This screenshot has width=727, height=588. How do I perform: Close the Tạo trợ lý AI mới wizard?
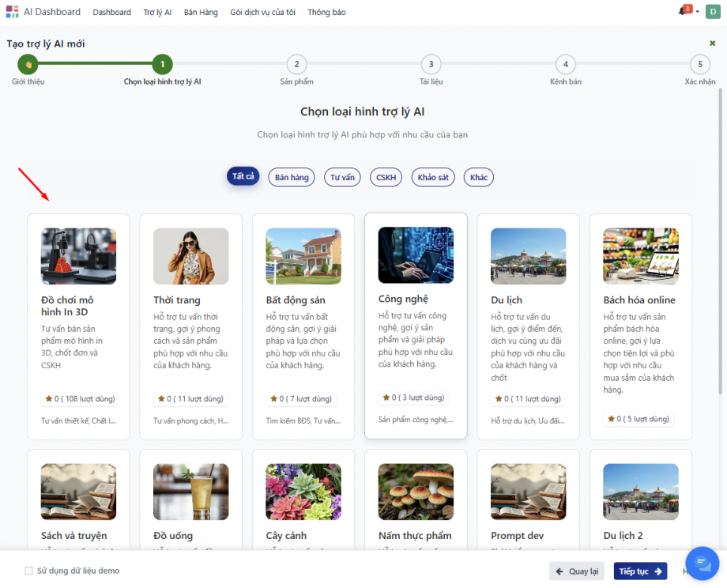pos(713,43)
